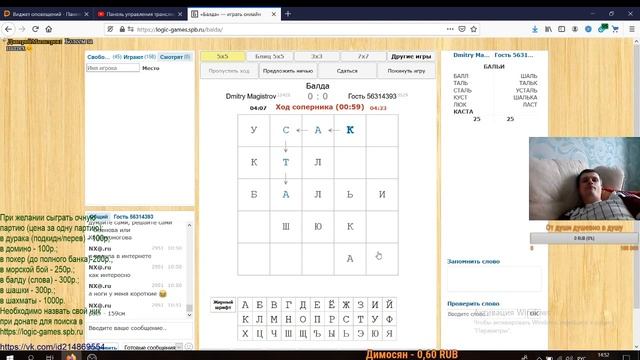Click the Покинуть игру button
Image resolution: width=640 pixels, height=360 pixels.
pos(406,71)
